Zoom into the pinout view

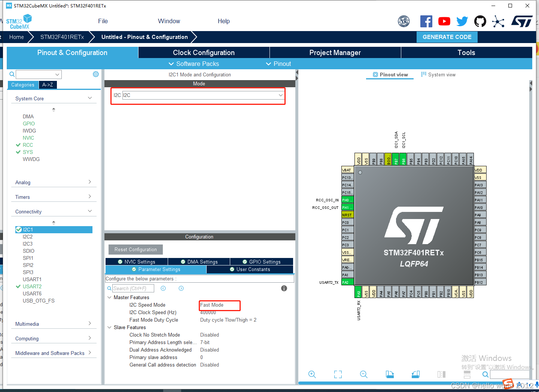312,374
